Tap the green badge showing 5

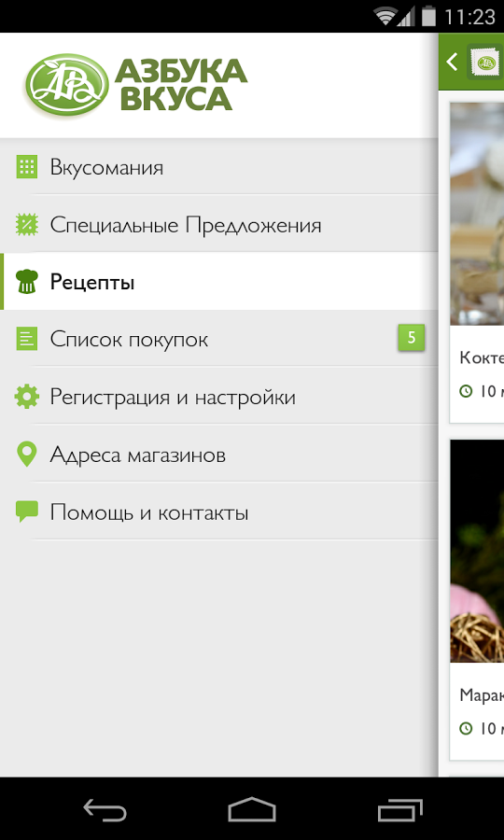(x=412, y=338)
